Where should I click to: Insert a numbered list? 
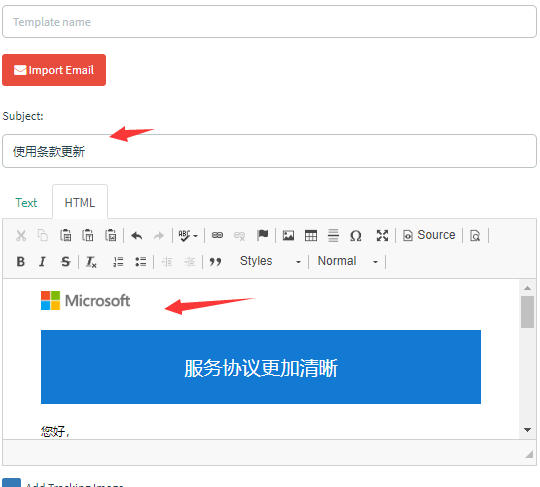click(x=118, y=262)
